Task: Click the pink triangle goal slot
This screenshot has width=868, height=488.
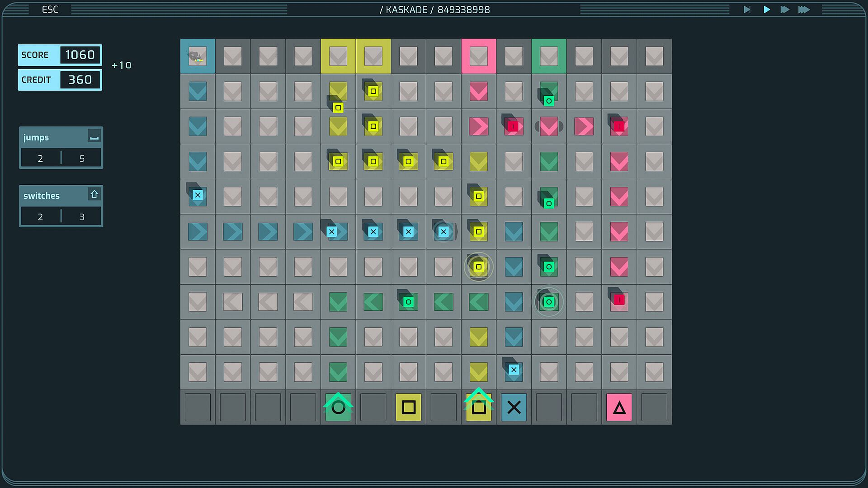Action: pos(619,408)
